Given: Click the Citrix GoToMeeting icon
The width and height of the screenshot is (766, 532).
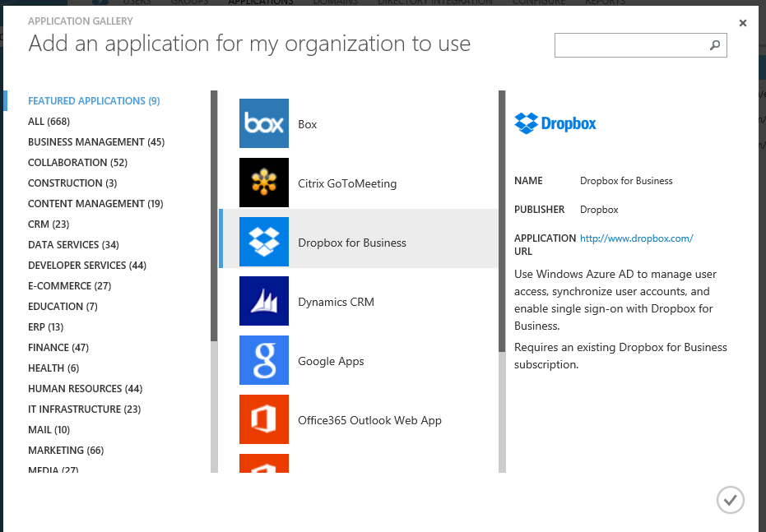Looking at the screenshot, I should click(x=264, y=183).
